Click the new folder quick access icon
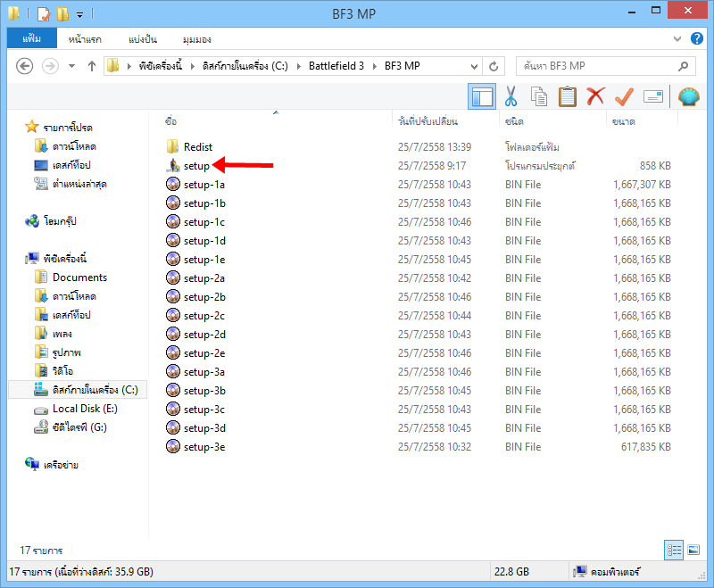The height and width of the screenshot is (588, 714). point(62,14)
